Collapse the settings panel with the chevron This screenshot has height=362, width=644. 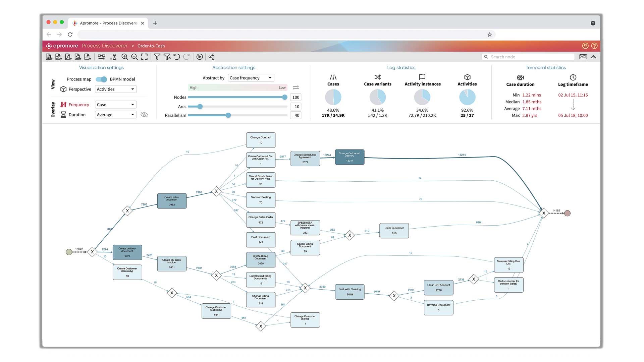click(594, 57)
